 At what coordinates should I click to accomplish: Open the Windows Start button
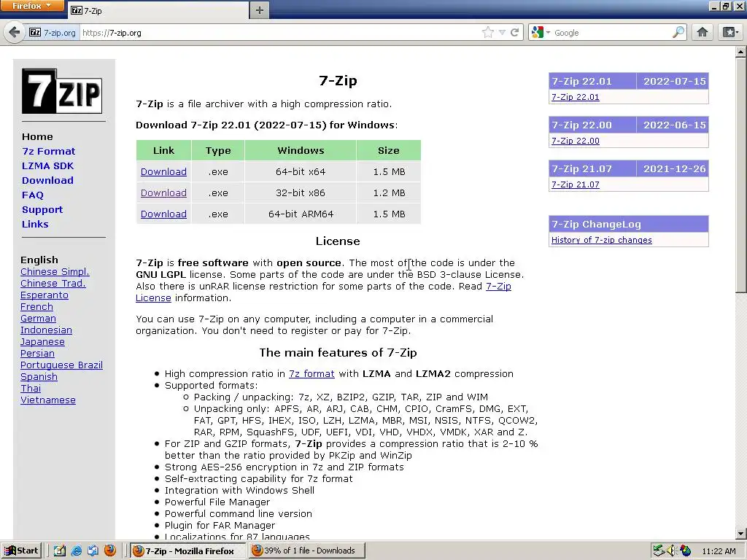pos(21,551)
